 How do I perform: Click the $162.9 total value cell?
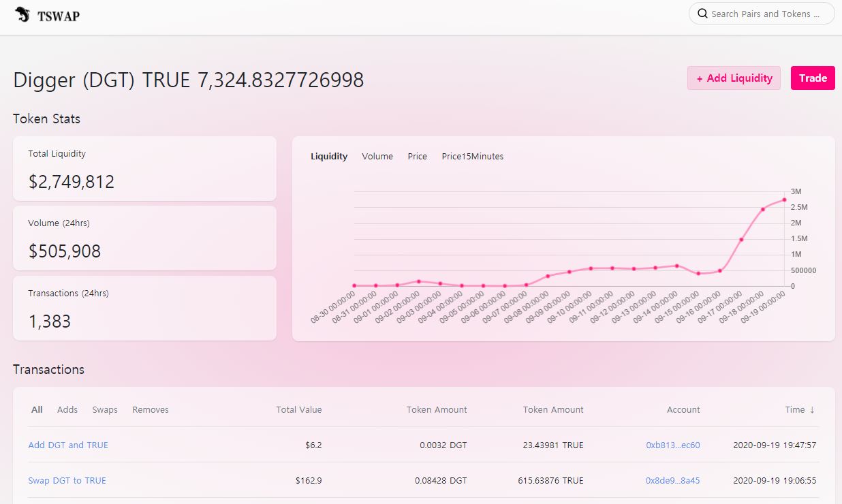click(x=309, y=481)
